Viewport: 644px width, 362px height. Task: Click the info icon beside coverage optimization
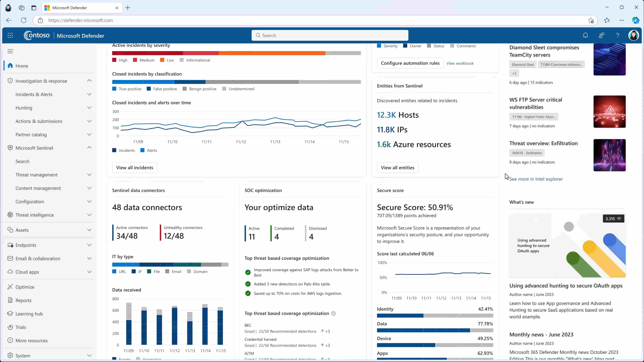(333, 314)
